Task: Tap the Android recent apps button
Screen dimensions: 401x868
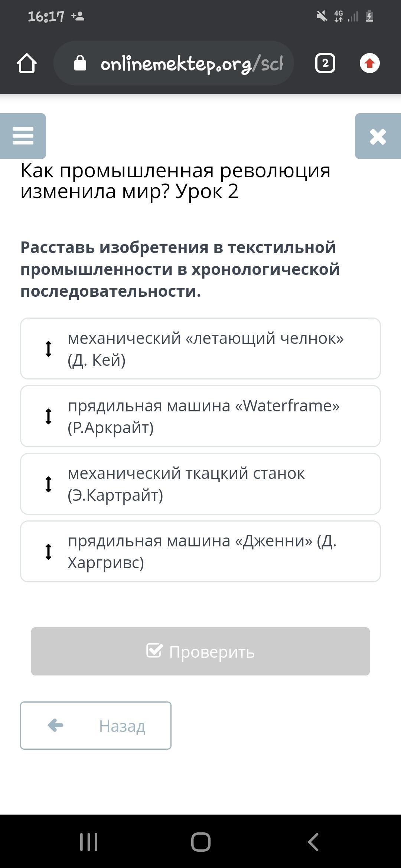Action: (x=89, y=842)
